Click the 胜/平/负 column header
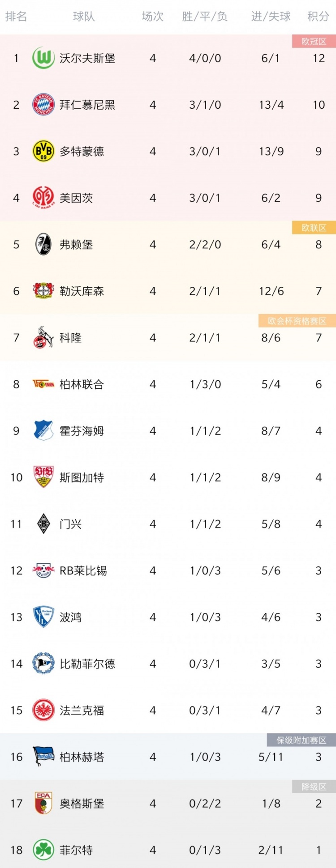This screenshot has width=336, height=868. (x=205, y=17)
